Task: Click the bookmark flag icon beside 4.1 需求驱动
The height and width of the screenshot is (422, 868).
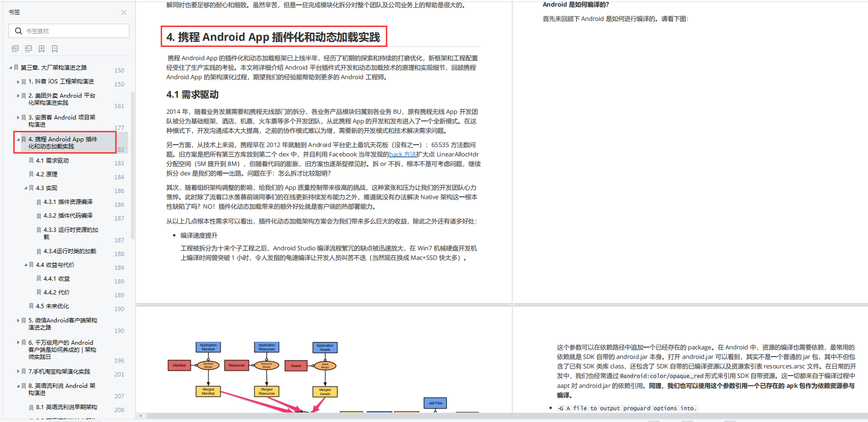Action: coord(31,161)
